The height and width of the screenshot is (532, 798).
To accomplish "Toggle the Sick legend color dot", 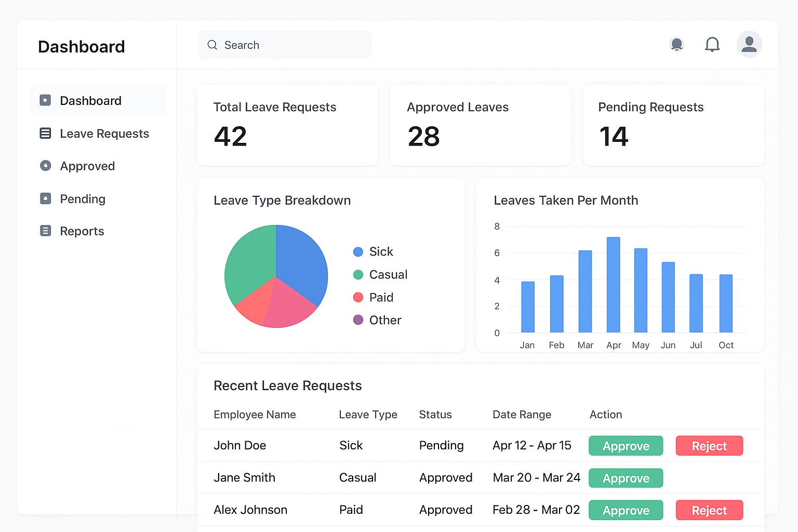I will click(358, 252).
